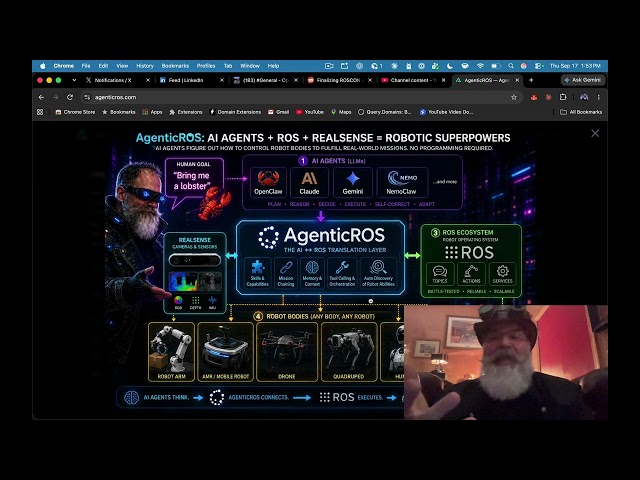Image resolution: width=640 pixels, height=480 pixels.
Task: Open the Domain Extensions bookmark
Action: (235, 112)
